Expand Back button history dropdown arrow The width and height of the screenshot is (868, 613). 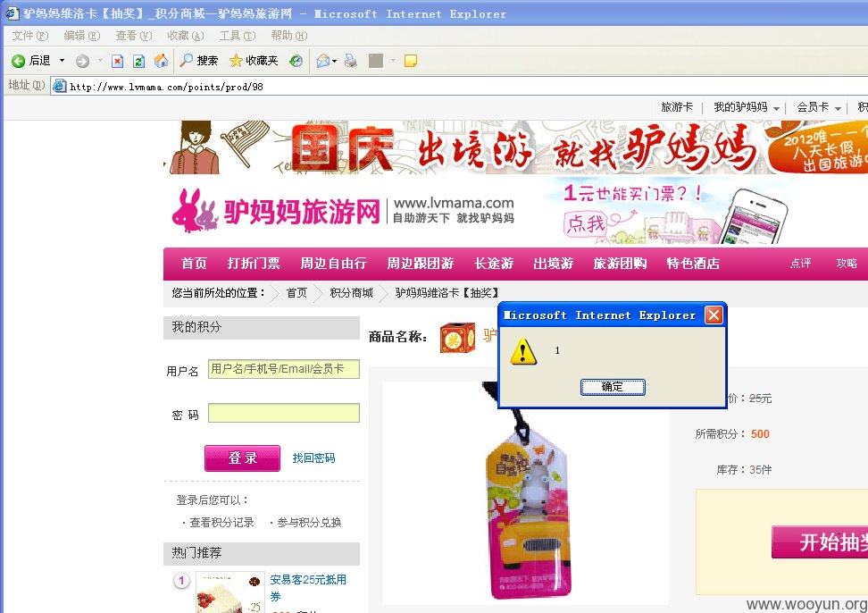62,61
